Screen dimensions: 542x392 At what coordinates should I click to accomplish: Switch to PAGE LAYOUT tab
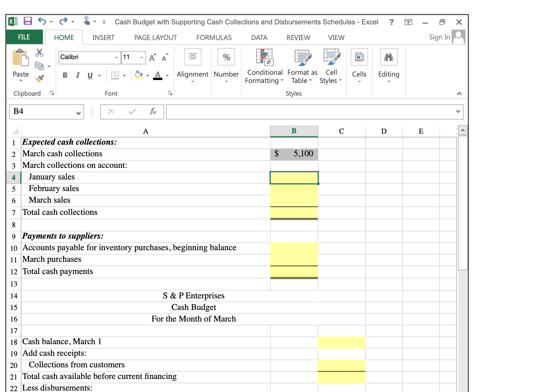[x=155, y=38]
